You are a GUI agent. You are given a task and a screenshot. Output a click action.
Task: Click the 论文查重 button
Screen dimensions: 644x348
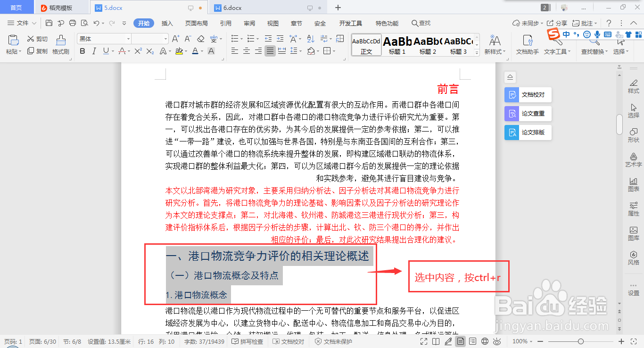(527, 113)
